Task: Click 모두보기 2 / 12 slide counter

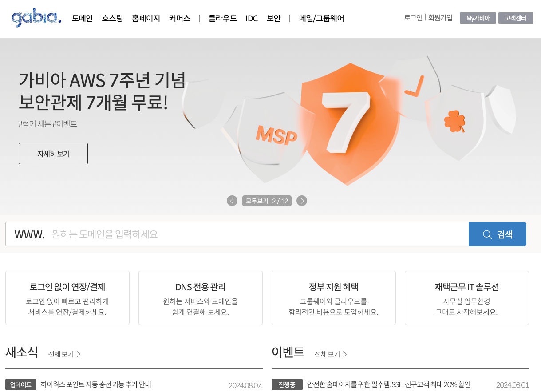Action: tap(267, 201)
